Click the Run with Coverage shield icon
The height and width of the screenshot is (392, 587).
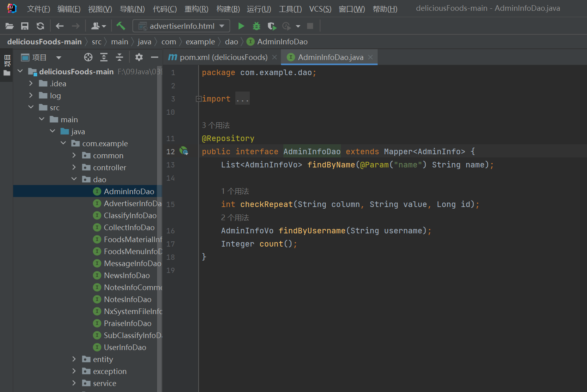pyautogui.click(x=272, y=26)
